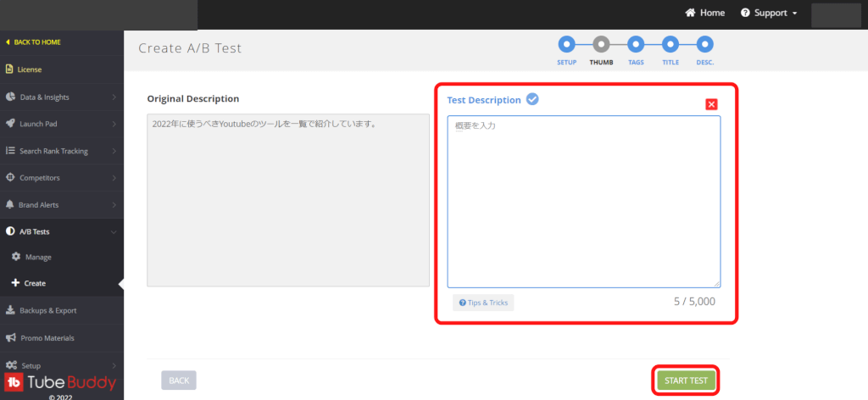Click the A/B Tests half-circle icon
This screenshot has width=868, height=400.
coord(10,231)
